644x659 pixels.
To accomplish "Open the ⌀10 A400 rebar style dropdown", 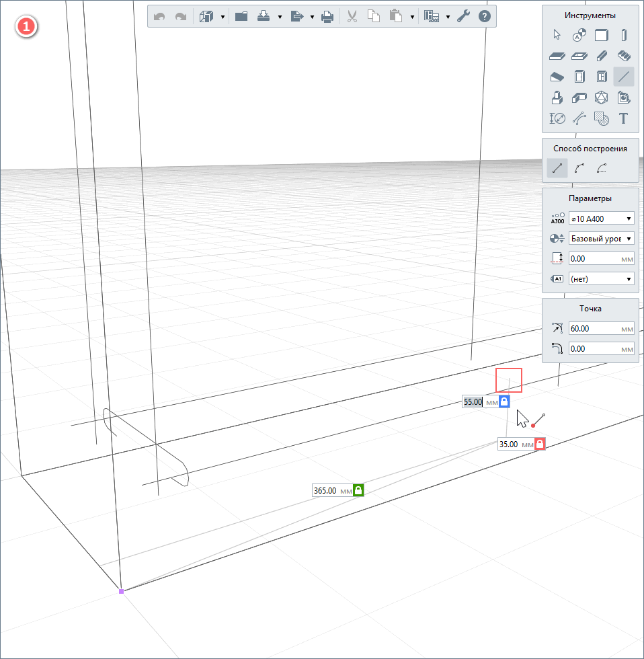I will (x=601, y=219).
